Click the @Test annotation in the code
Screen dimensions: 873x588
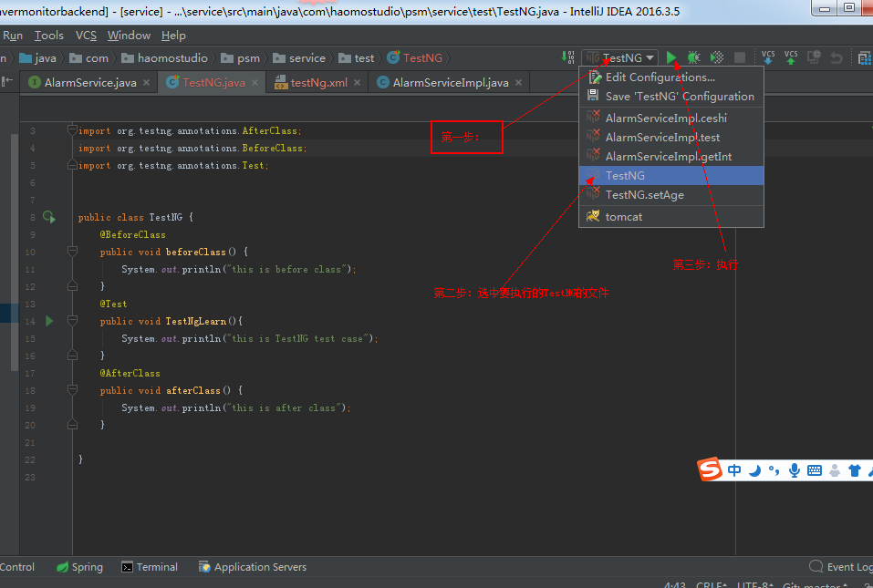coord(113,304)
